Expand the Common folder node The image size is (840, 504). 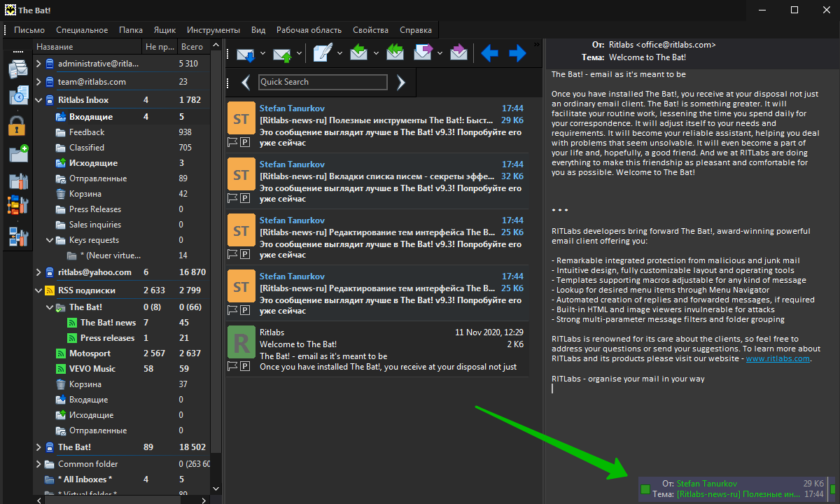click(38, 464)
